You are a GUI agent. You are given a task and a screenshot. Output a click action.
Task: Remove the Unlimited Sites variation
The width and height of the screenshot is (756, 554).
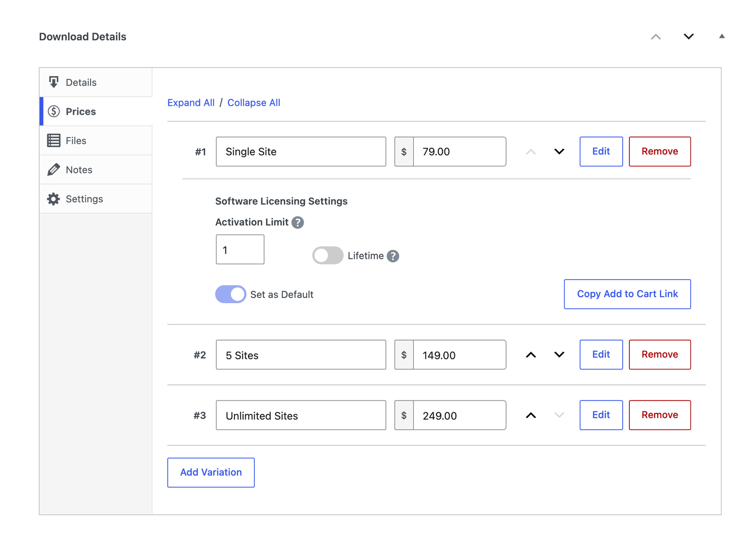[660, 415]
